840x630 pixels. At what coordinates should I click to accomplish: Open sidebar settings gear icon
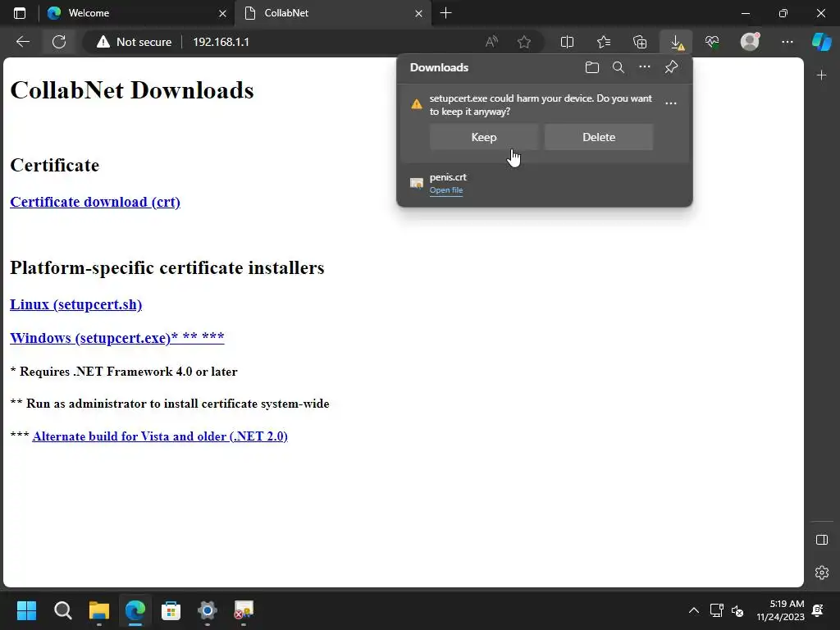[822, 572]
